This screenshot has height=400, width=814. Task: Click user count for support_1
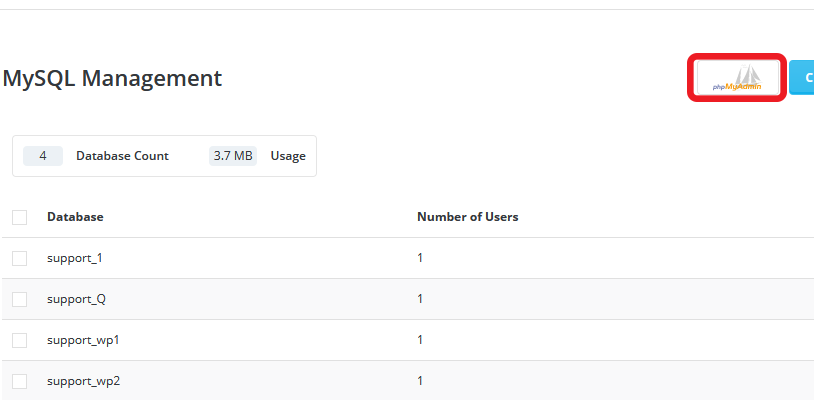(x=420, y=258)
